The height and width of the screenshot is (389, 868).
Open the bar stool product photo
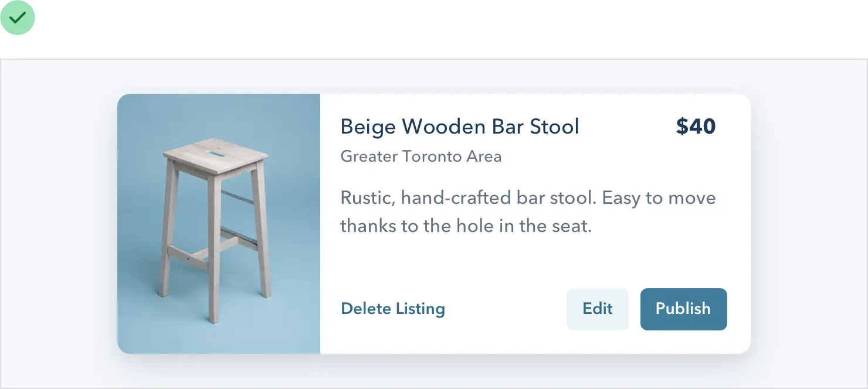219,223
